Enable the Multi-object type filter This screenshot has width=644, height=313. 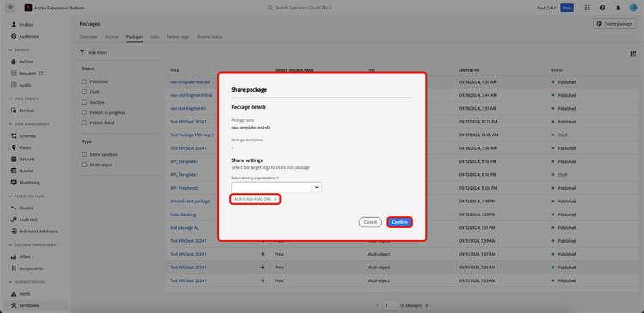pos(84,165)
